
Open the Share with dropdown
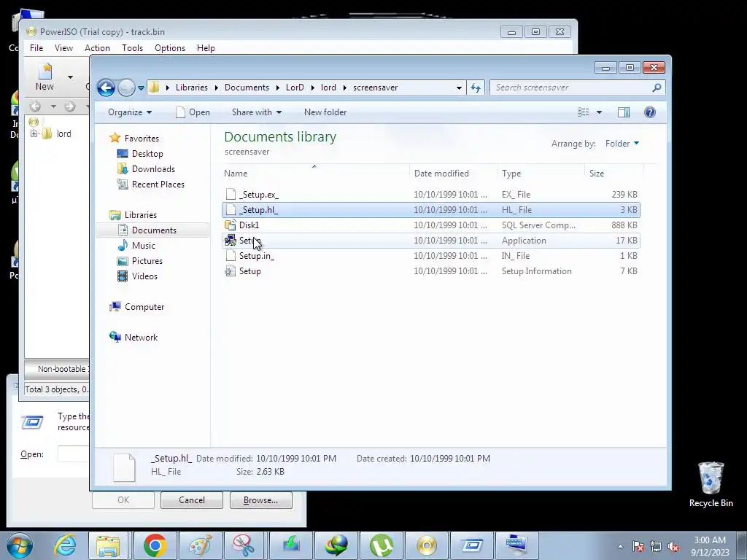[256, 112]
